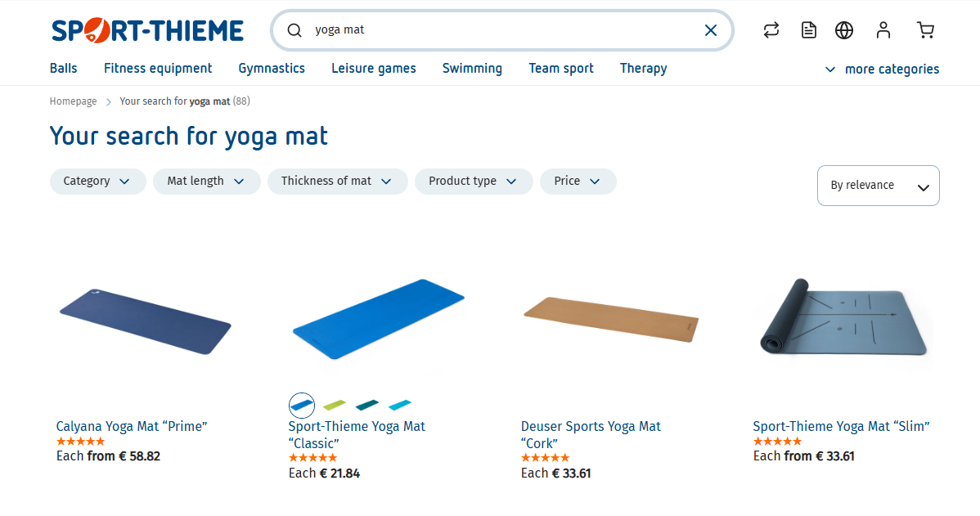Click the globe language icon
This screenshot has width=980, height=516.
tap(844, 30)
